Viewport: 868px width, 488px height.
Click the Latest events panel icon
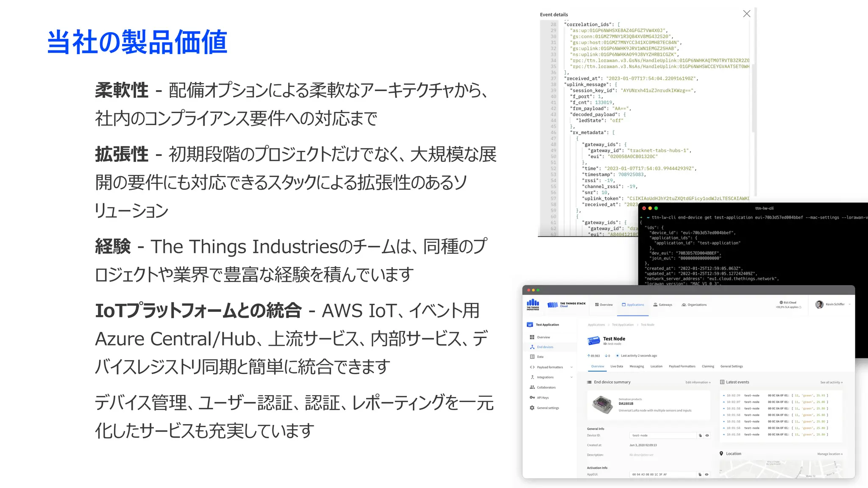722,382
